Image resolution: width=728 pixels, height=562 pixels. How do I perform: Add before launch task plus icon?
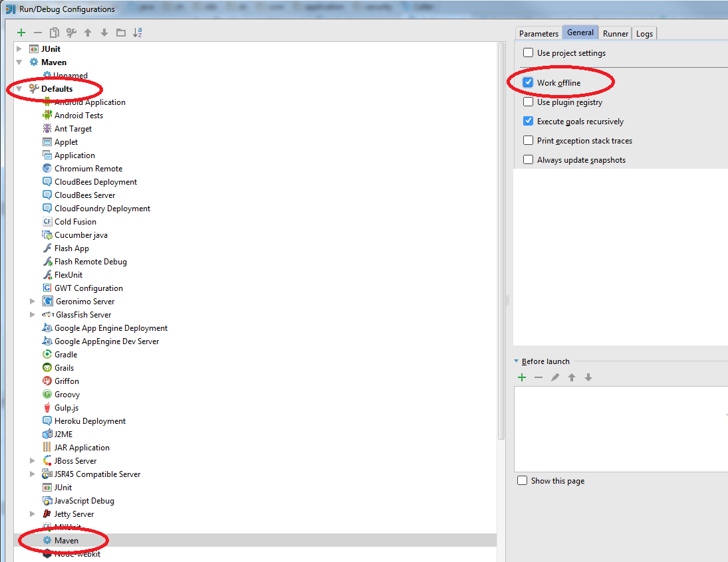pos(522,377)
